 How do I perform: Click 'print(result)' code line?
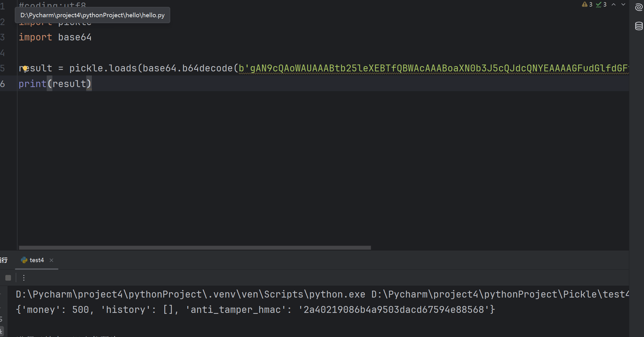[55, 84]
